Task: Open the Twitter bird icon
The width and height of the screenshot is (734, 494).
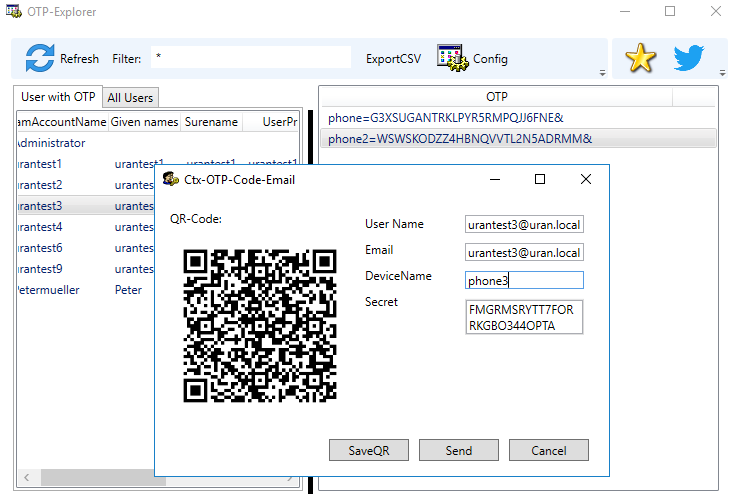Action: tap(689, 58)
